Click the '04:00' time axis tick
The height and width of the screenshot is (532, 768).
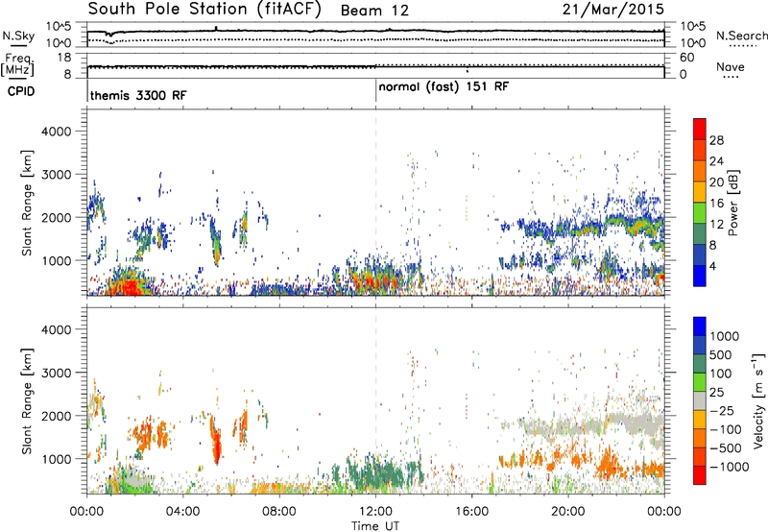tap(183, 512)
